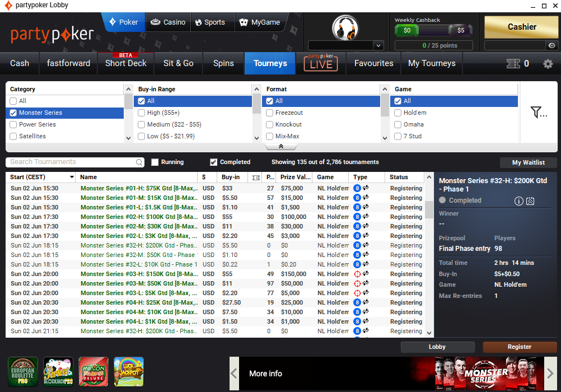561x392 pixels.
Task: Uncheck the Completed tournaments checkbox
Action: coord(213,162)
